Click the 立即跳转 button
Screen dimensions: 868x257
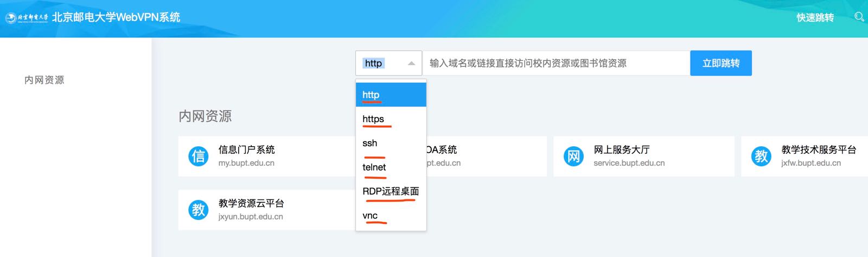click(x=721, y=63)
